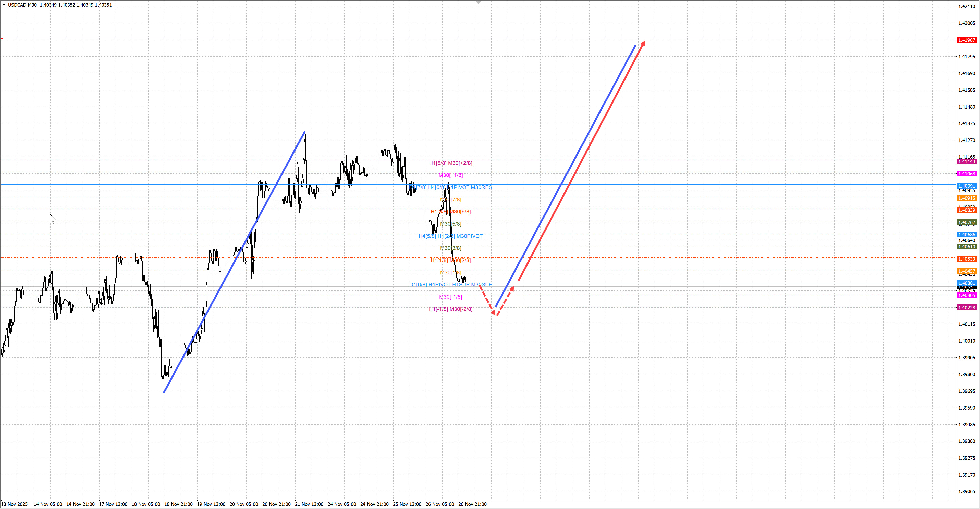Click the H4[5/8] H1[2/8] M30PIVOT label
The height and width of the screenshot is (509, 980).
tap(450, 236)
